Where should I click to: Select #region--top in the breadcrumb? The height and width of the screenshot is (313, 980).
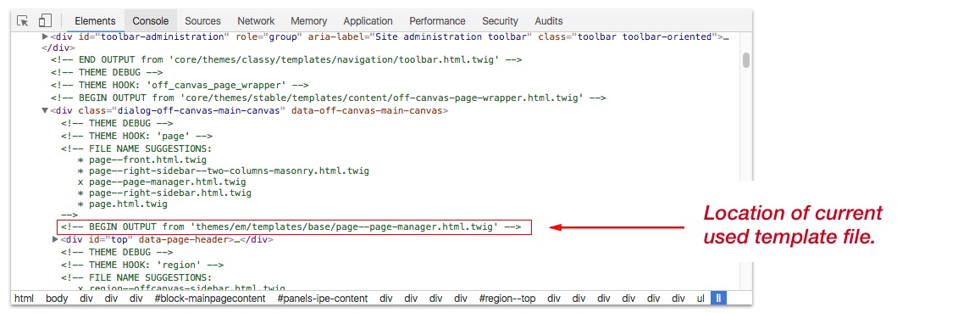pos(507,299)
